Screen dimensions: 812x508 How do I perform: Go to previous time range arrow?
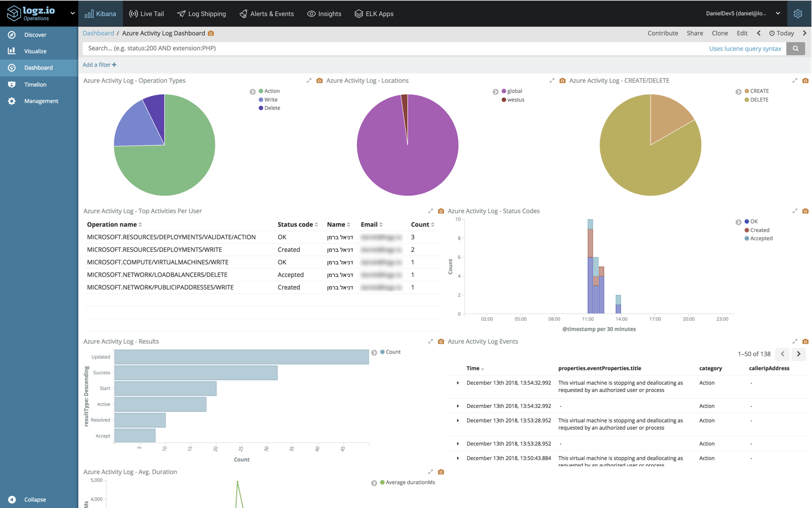pyautogui.click(x=758, y=33)
